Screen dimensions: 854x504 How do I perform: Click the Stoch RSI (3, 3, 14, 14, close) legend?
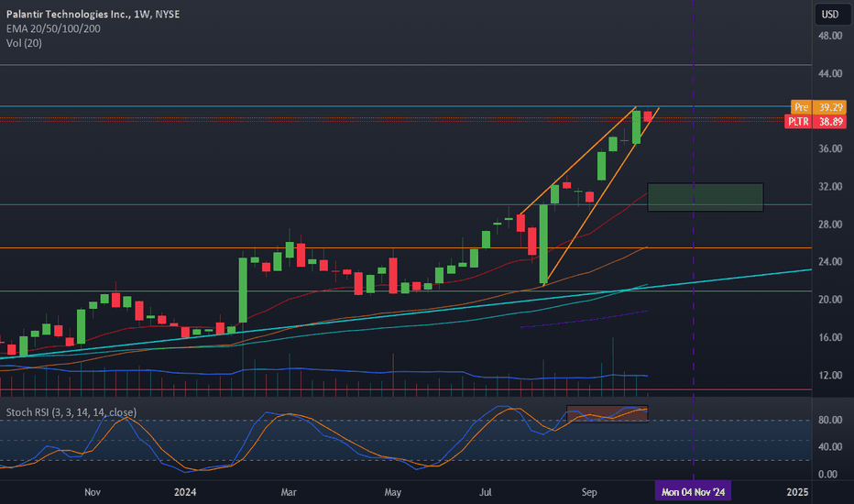(x=71, y=412)
